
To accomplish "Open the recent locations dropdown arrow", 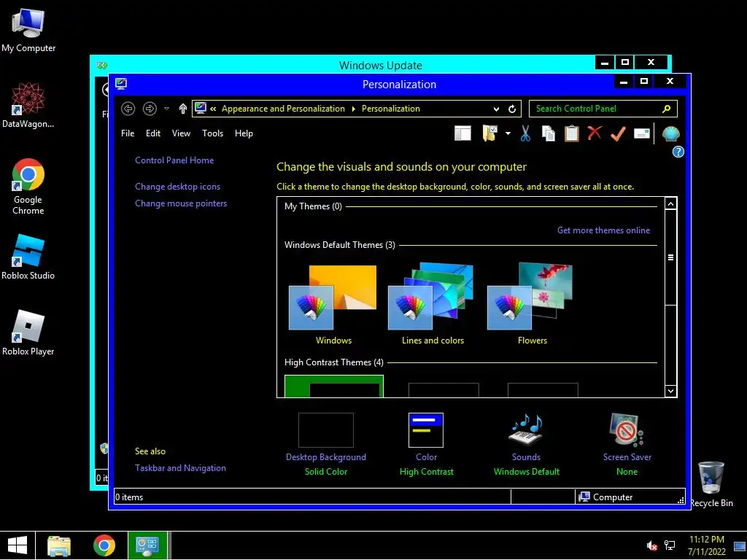I will click(x=166, y=109).
